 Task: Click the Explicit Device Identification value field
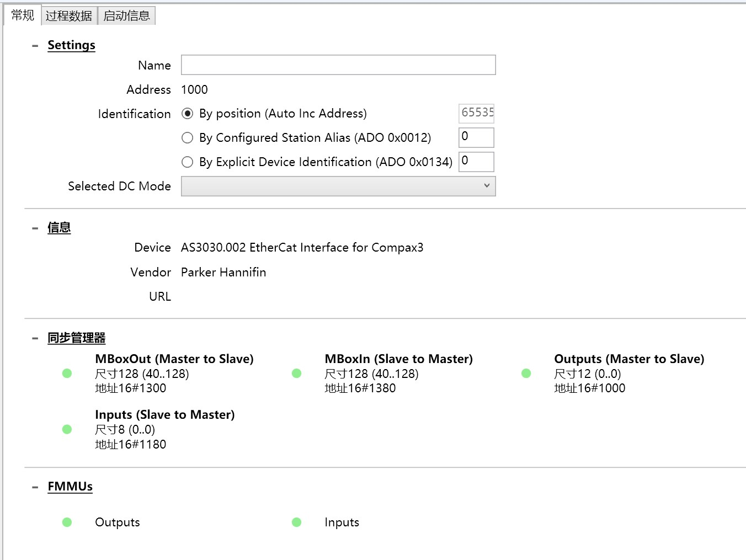pos(476,162)
